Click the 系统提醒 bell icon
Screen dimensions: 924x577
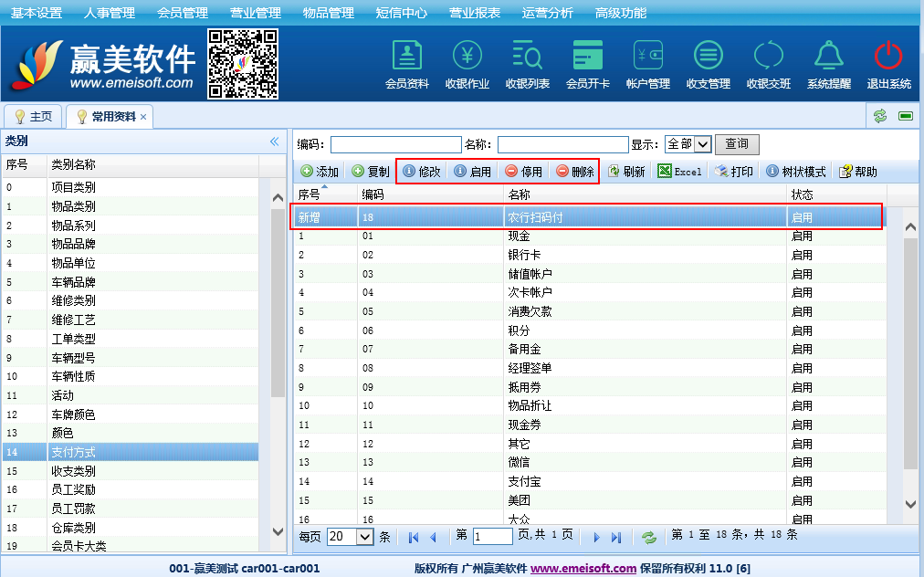pyautogui.click(x=828, y=57)
